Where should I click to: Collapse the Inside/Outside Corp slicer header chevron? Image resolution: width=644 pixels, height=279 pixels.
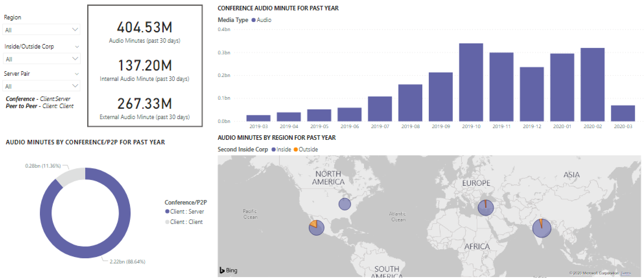[x=77, y=47]
